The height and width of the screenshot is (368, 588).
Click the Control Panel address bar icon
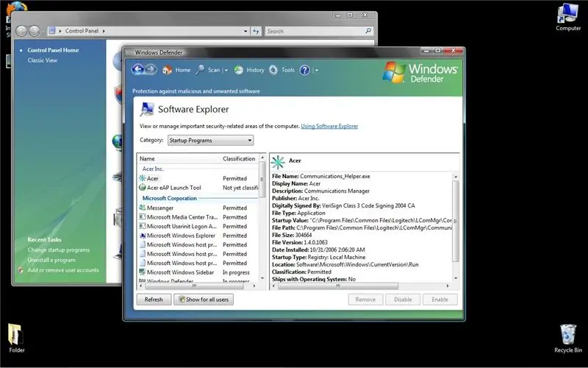click(x=52, y=31)
